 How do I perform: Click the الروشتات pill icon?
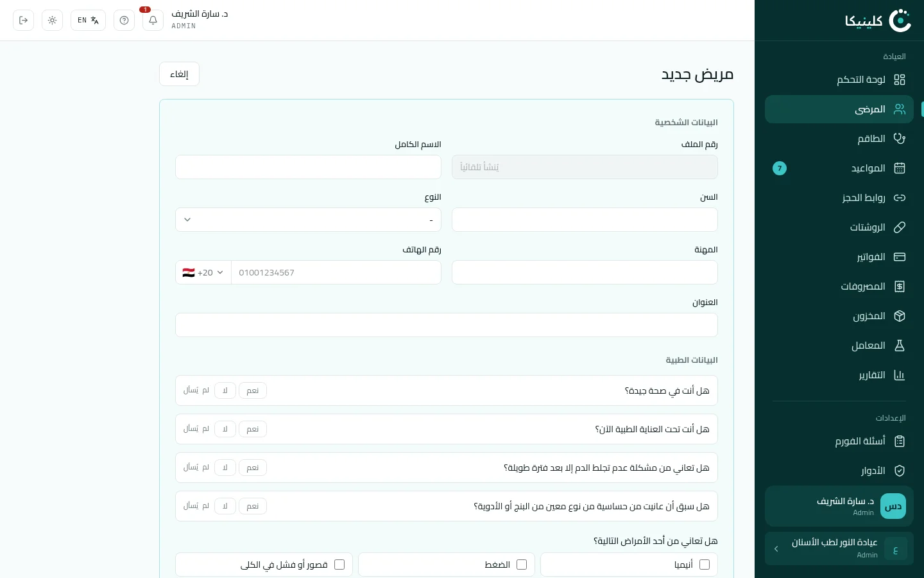pyautogui.click(x=900, y=227)
